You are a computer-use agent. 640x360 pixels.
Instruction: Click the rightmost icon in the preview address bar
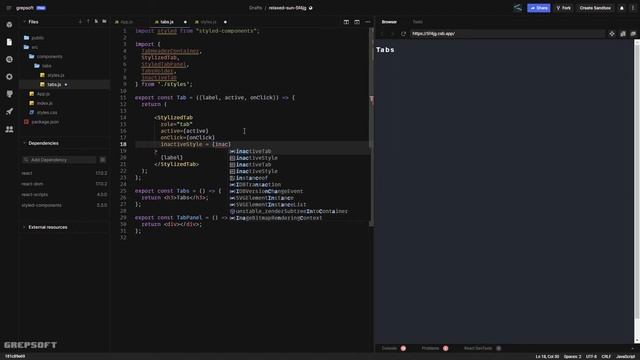tap(633, 34)
